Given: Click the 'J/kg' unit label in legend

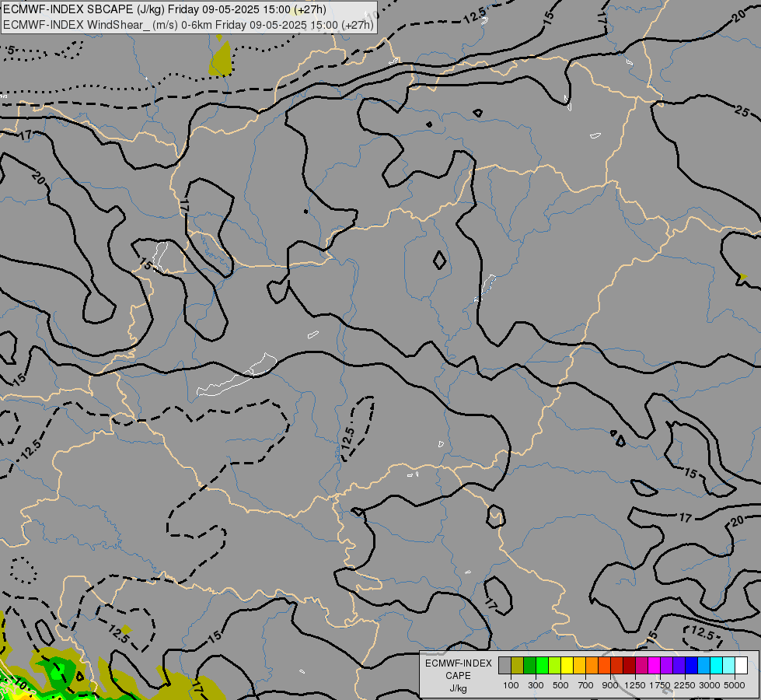Looking at the screenshot, I should coord(458,688).
